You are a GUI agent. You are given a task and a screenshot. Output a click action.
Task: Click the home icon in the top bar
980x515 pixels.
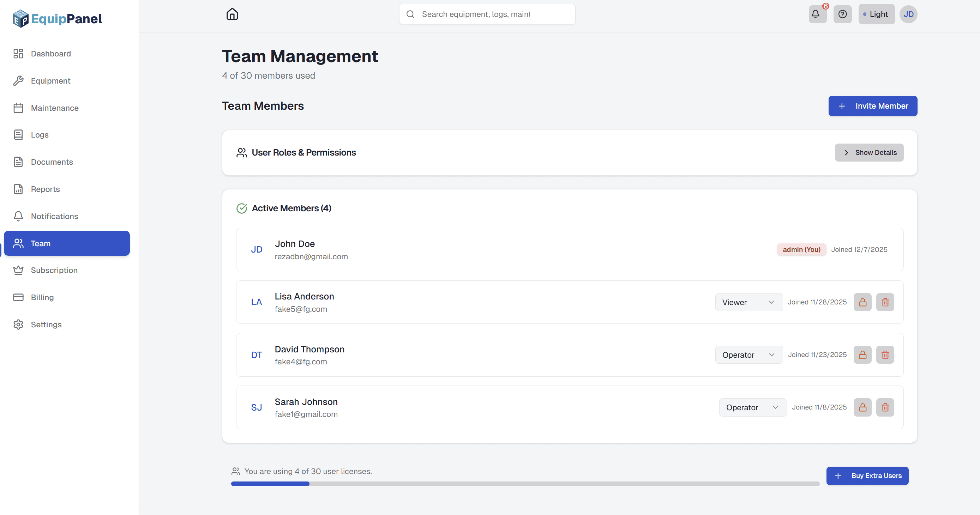click(x=232, y=14)
